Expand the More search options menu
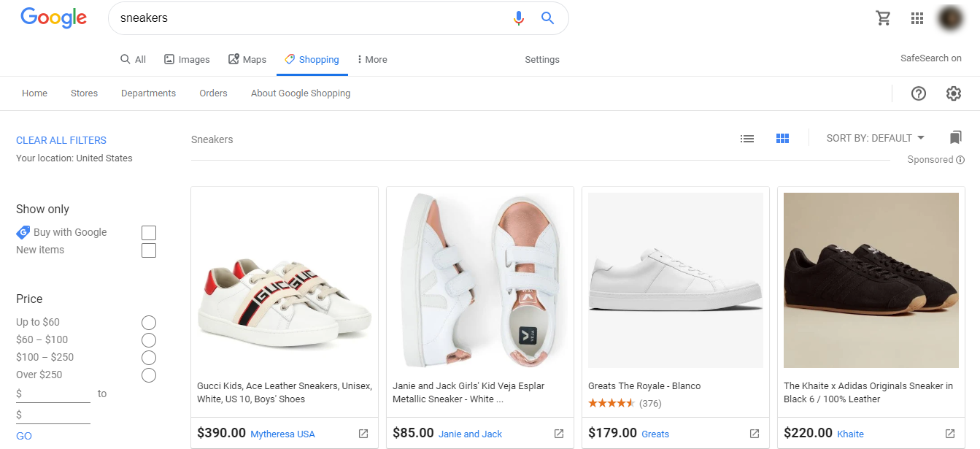980x449 pixels. point(372,60)
